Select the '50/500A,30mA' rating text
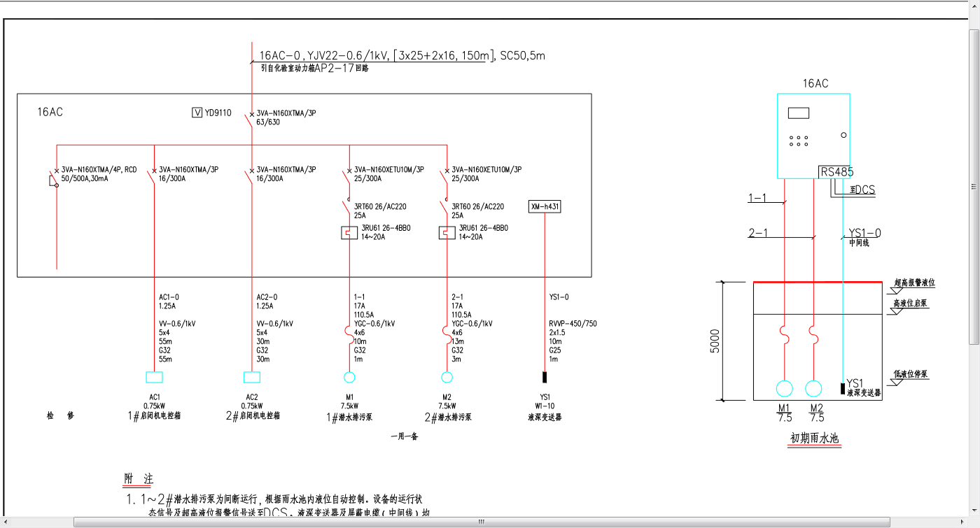 (x=85, y=178)
